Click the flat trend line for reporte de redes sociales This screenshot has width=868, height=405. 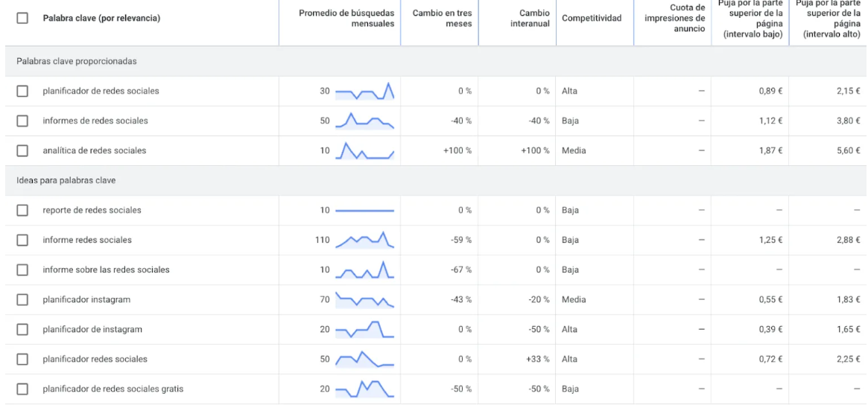pos(364,210)
